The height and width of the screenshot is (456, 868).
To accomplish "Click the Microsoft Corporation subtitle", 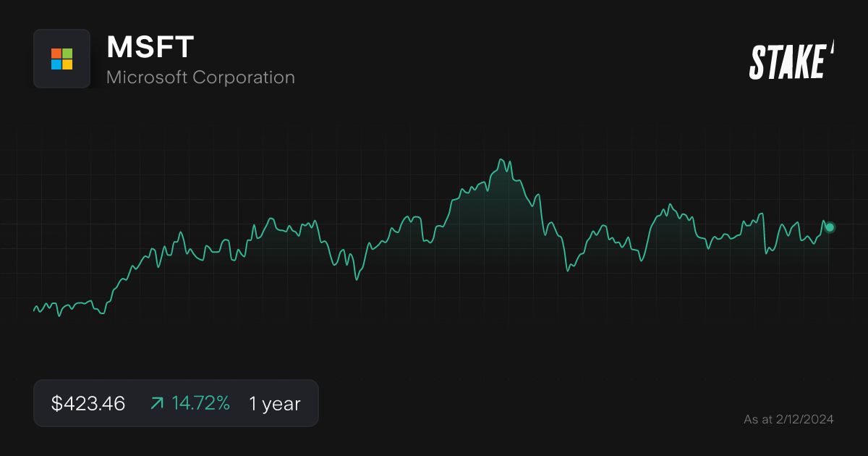I will point(201,77).
